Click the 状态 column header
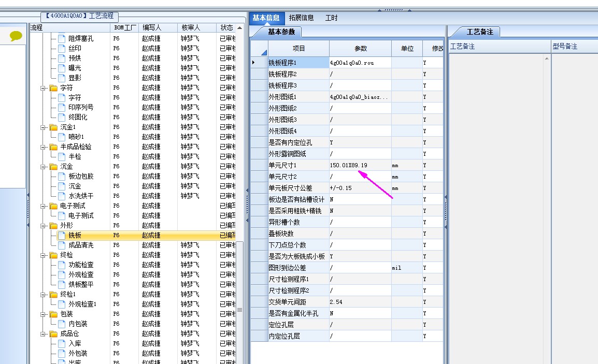This screenshot has width=598, height=364. (226, 28)
